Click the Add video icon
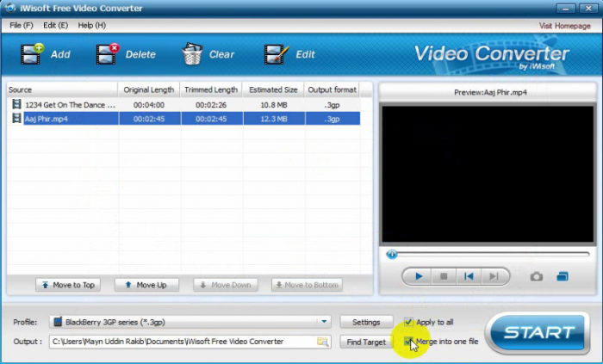This screenshot has width=603, height=364. pyautogui.click(x=33, y=53)
